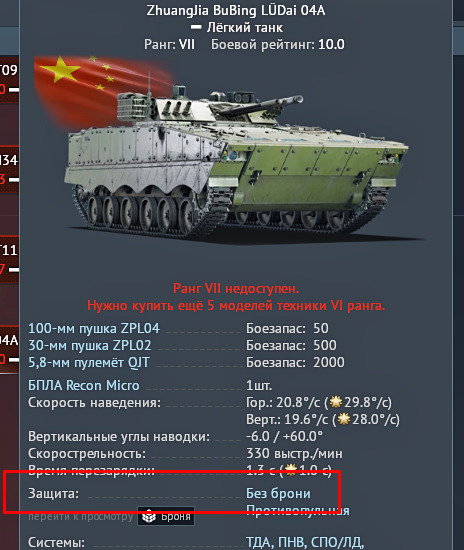Select the БПЛА Recon Micro entry
The image size is (464, 550).
84,385
